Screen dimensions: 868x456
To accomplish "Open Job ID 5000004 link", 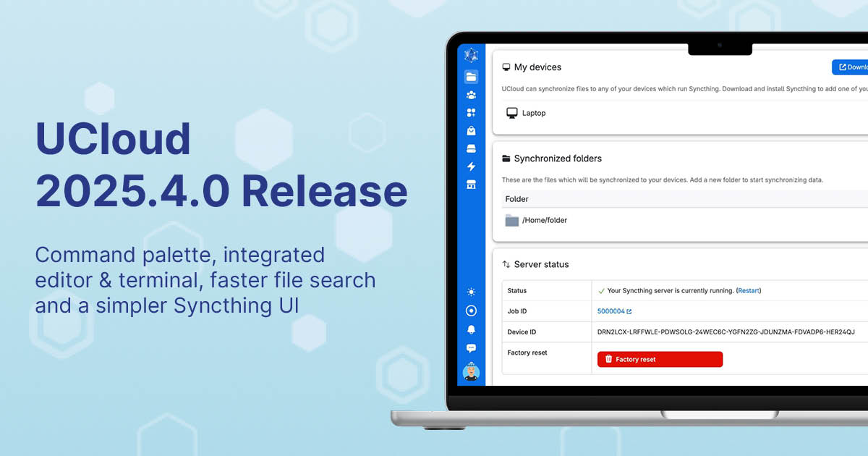I will pyautogui.click(x=614, y=311).
